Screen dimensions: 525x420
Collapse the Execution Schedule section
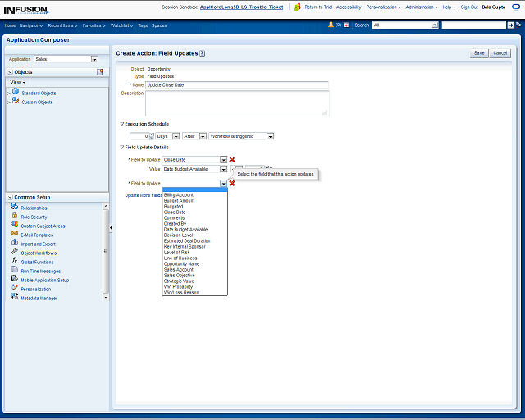122,124
